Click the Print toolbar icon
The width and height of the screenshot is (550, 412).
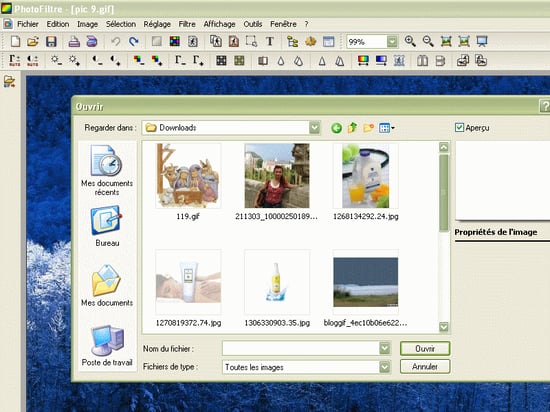74,41
